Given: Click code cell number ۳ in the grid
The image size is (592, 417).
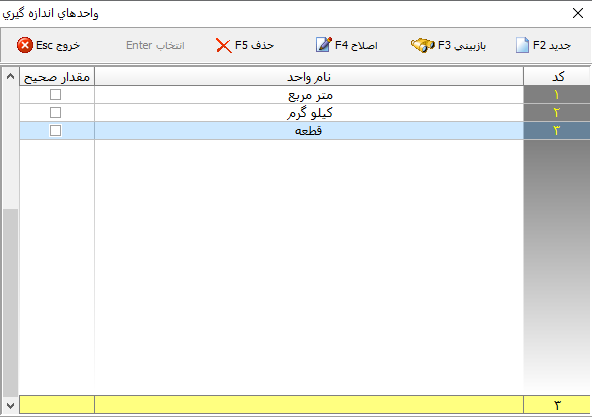Looking at the screenshot, I should (557, 131).
